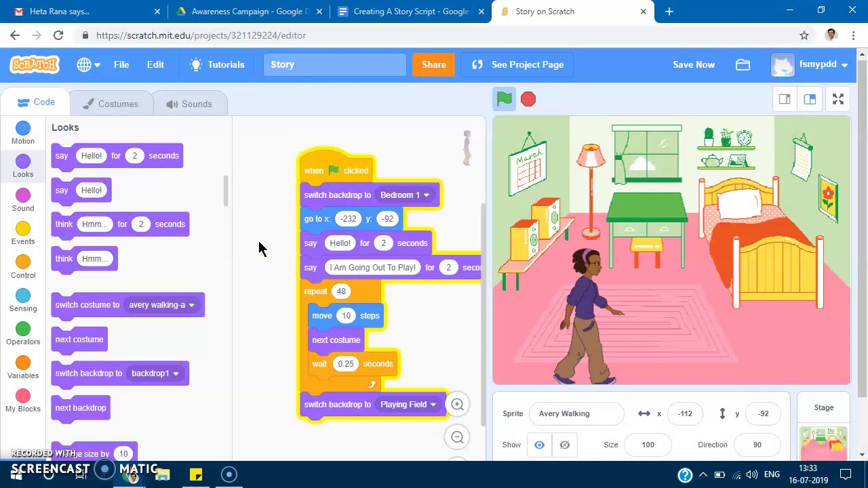The height and width of the screenshot is (488, 868).
Task: Open the sticky notes taskbar app
Action: click(x=196, y=474)
